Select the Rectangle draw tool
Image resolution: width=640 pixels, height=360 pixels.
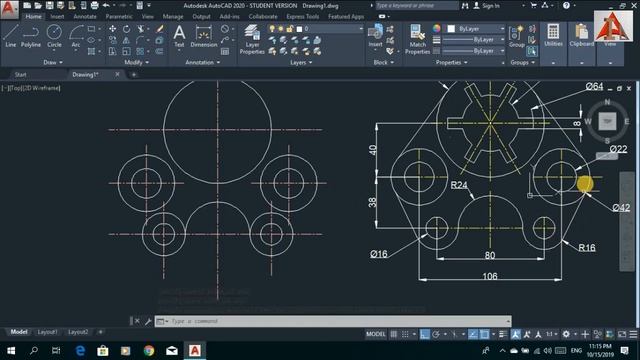point(91,29)
